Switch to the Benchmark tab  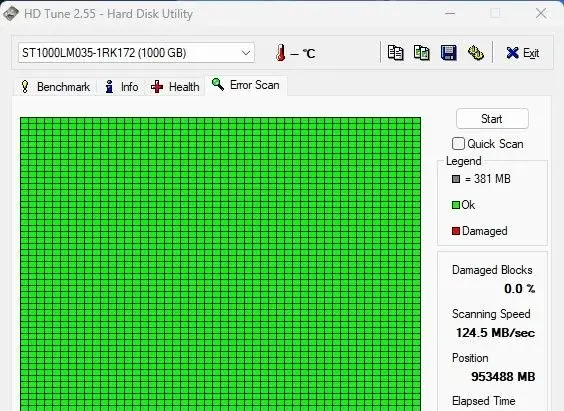55,87
